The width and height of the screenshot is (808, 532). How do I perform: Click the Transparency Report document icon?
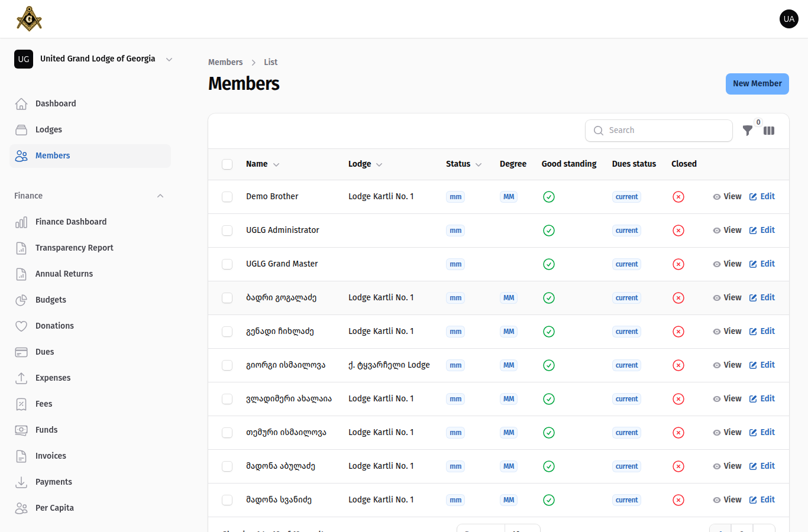pos(21,248)
